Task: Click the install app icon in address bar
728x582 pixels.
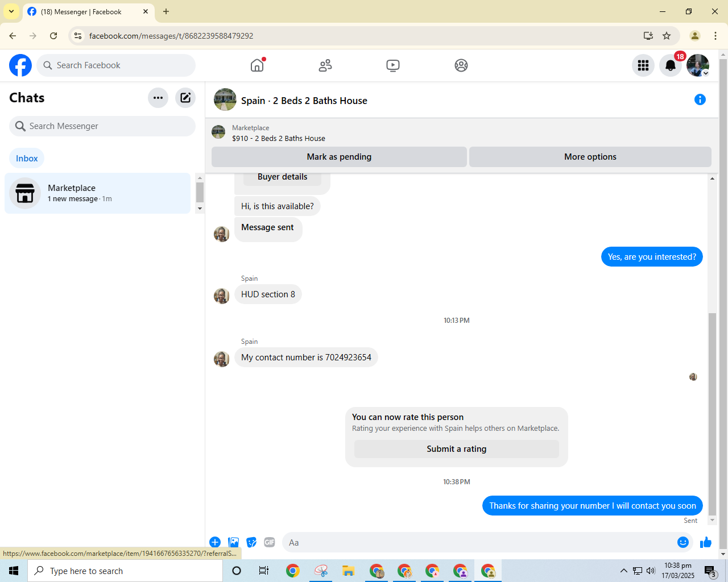Action: [x=648, y=36]
